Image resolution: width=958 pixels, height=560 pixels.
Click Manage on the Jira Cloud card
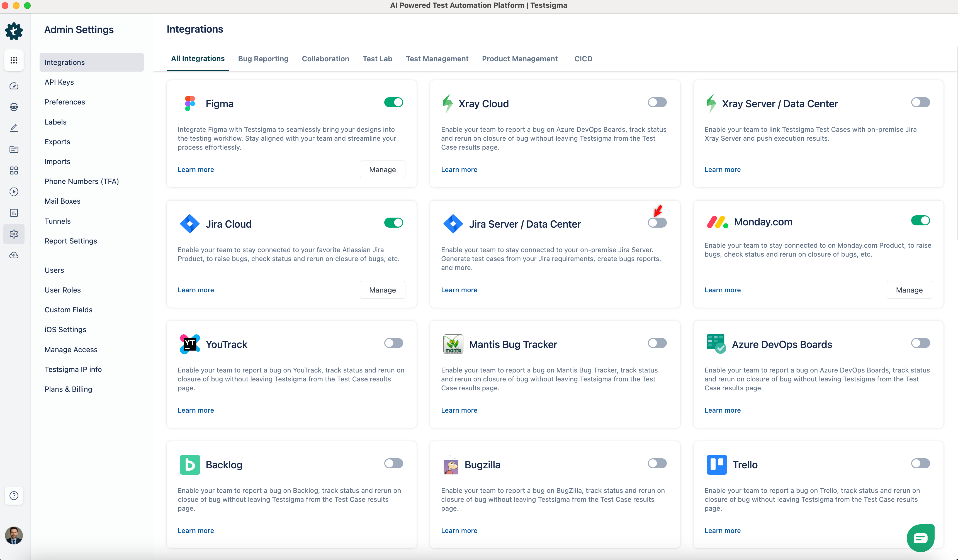[x=382, y=289]
